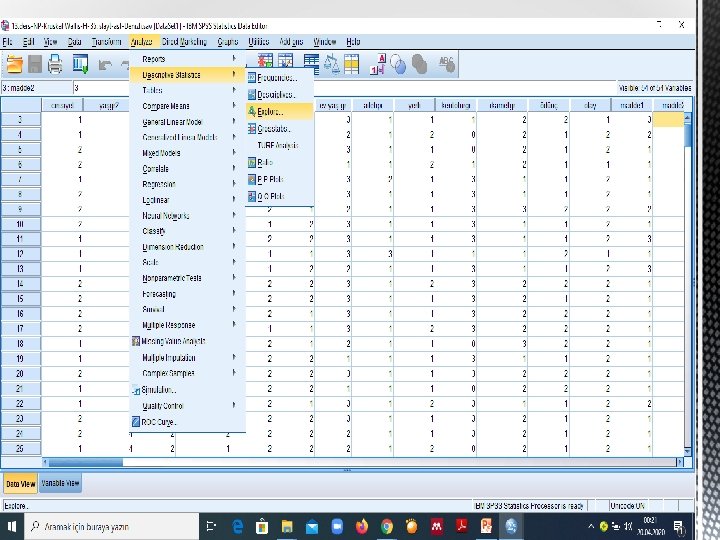This screenshot has height=540, width=720.
Task: Expand the Nonparametric Tests submenu arrow
Action: coord(234,277)
